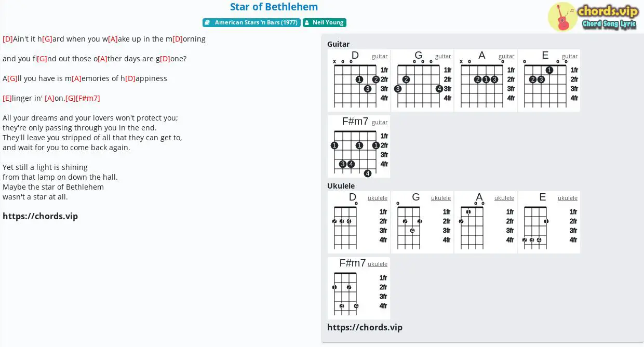Click the guitar G chord diagram
The image size is (644, 347).
pos(422,81)
